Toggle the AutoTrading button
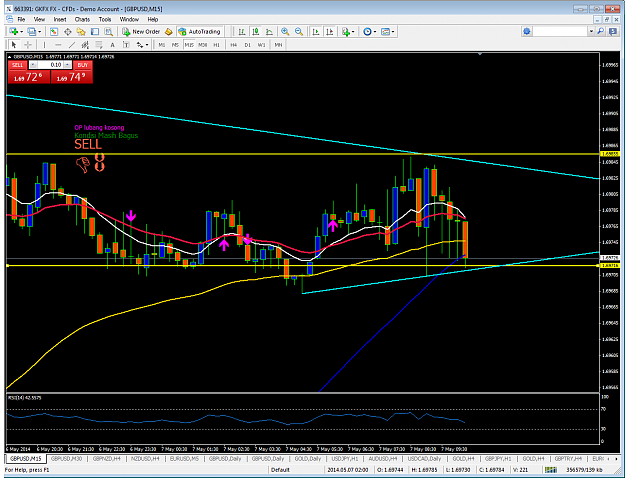Screen dimensions: 625x478 (199, 31)
